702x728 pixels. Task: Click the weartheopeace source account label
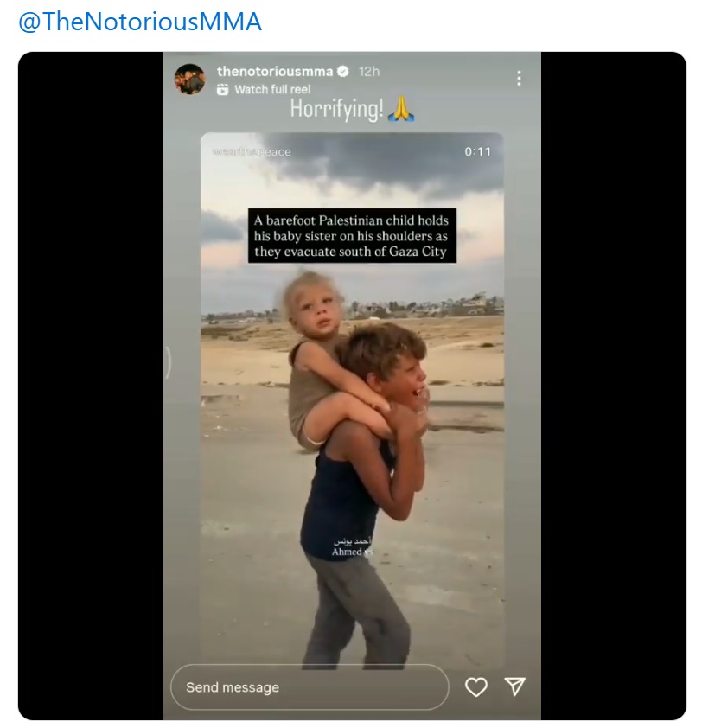click(x=252, y=152)
